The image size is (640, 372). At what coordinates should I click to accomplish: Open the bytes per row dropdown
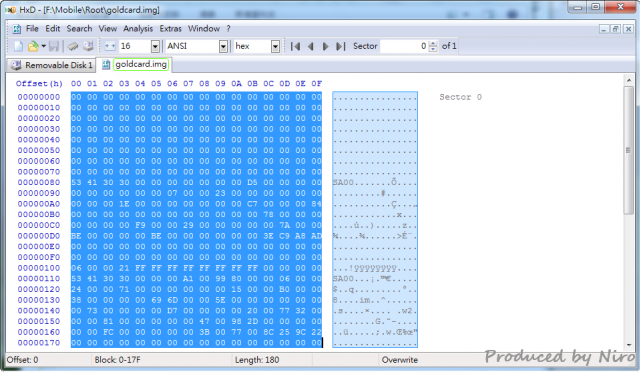pyautogui.click(x=155, y=47)
